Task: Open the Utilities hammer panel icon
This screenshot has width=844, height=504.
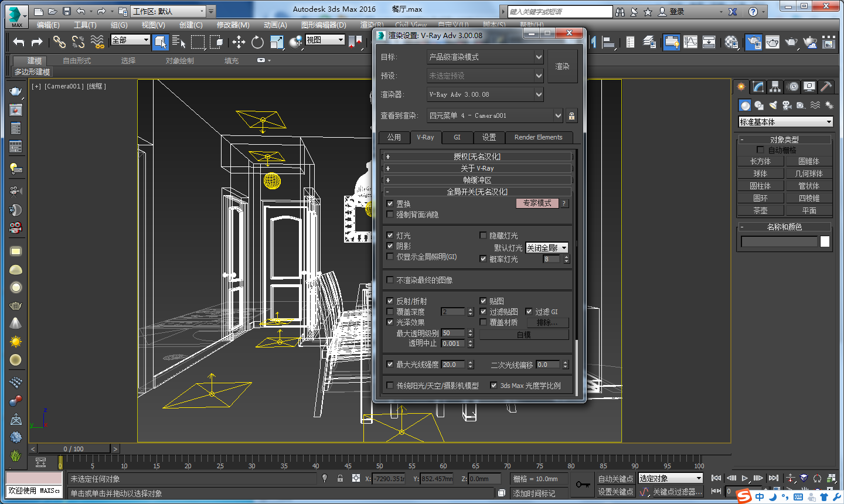Action: tap(826, 87)
